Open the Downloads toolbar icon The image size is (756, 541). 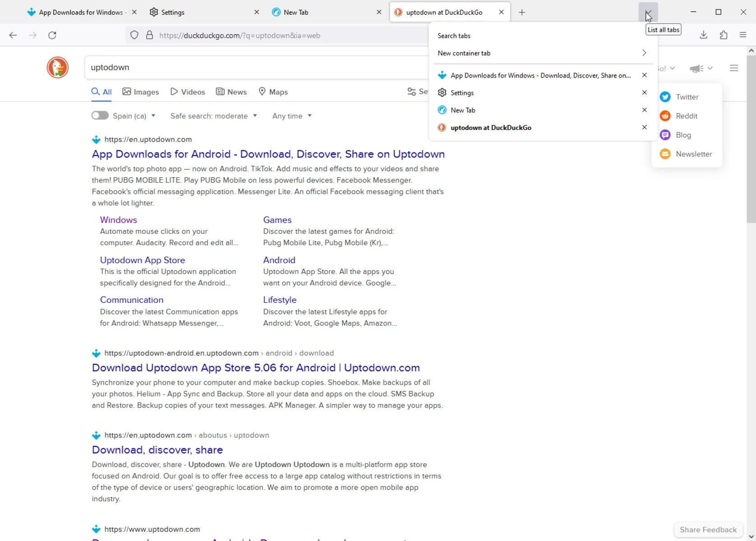click(704, 35)
